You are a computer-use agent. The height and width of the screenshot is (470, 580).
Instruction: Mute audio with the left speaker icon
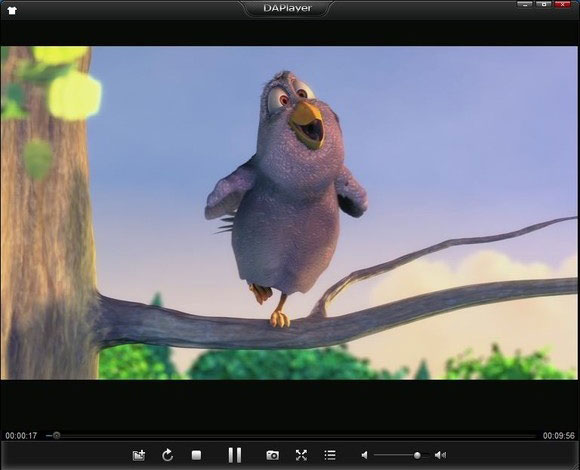coord(364,455)
